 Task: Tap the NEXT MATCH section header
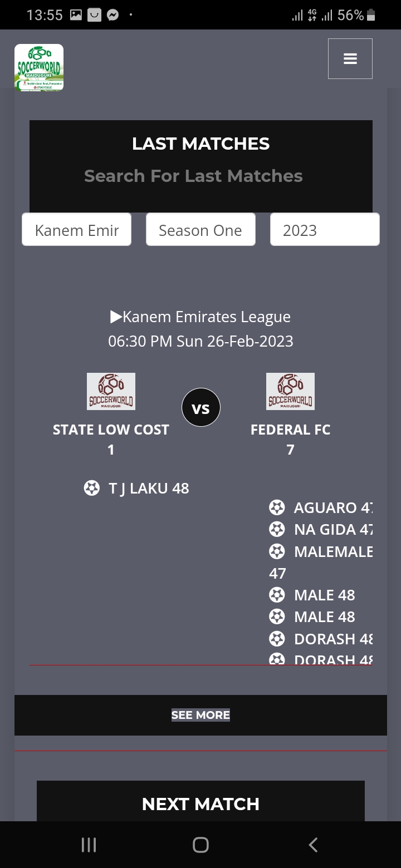tap(200, 803)
